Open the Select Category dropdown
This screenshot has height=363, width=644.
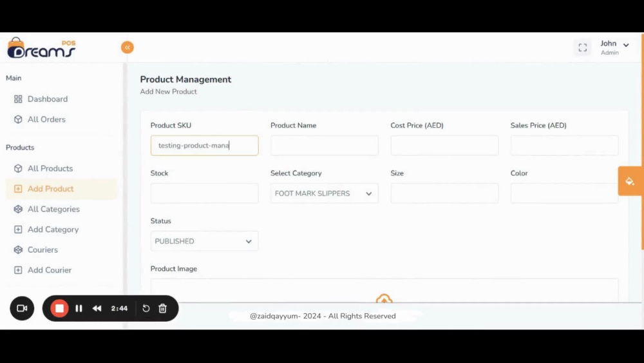coord(325,193)
